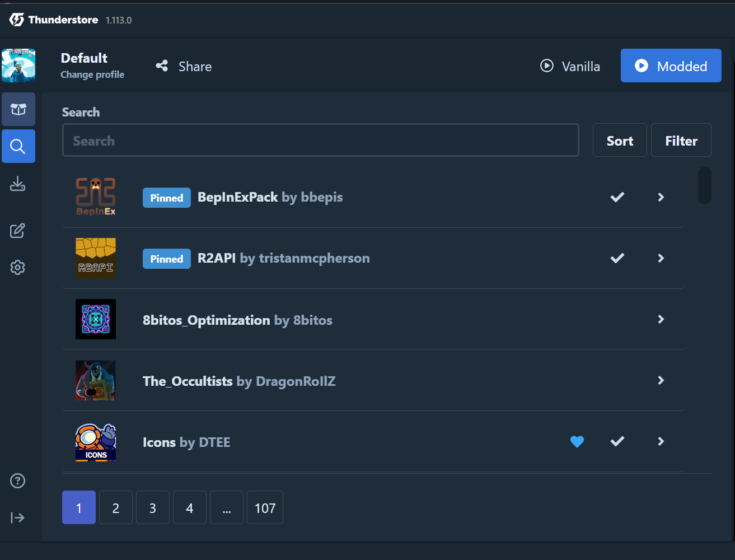Toggle the blue heart on Icons mod
Viewport: 735px width, 560px height.
point(577,442)
